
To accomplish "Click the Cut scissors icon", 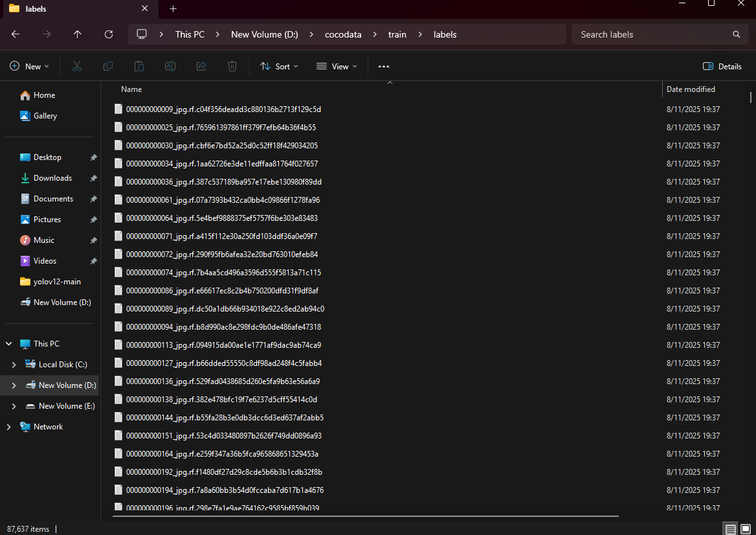I will click(76, 67).
